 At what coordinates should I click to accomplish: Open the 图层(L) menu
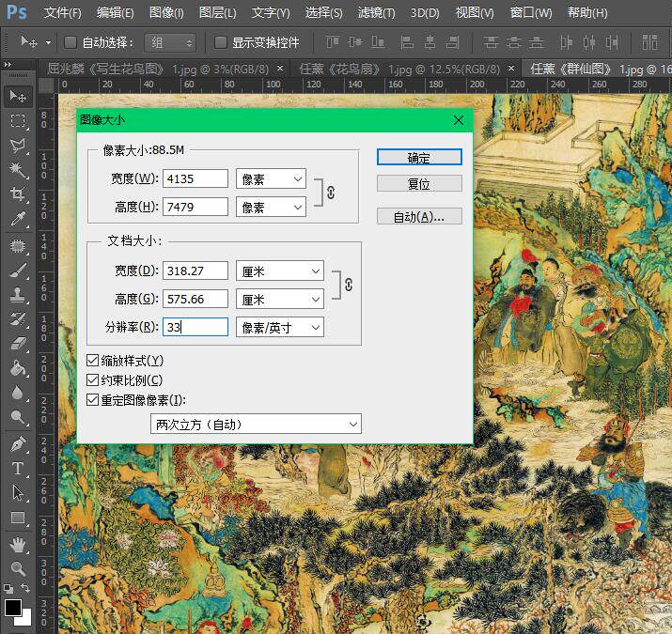coord(218,13)
